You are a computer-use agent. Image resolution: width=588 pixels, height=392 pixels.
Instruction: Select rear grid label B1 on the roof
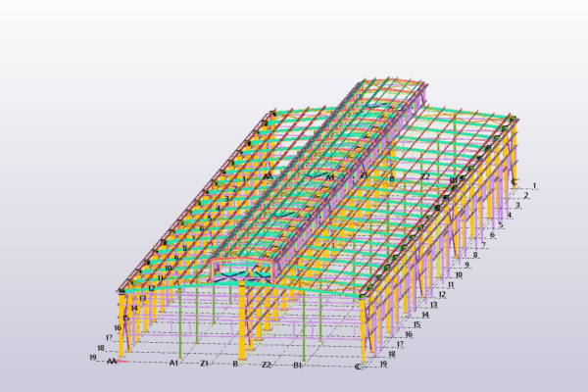tap(454, 180)
